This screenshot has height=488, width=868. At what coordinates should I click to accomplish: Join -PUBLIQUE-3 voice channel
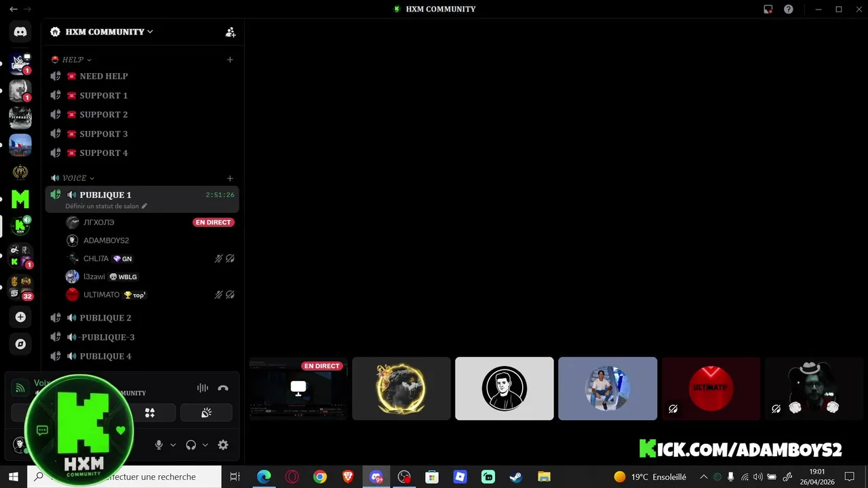(142, 337)
